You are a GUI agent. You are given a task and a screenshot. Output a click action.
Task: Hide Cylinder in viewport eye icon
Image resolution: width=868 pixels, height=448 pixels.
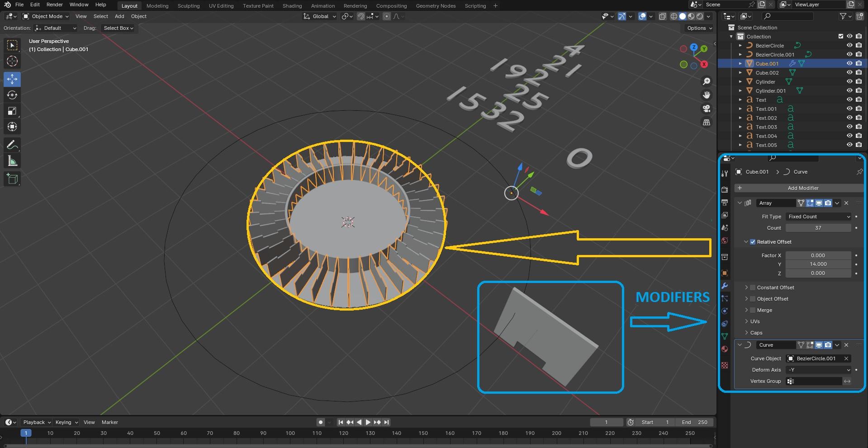849,82
